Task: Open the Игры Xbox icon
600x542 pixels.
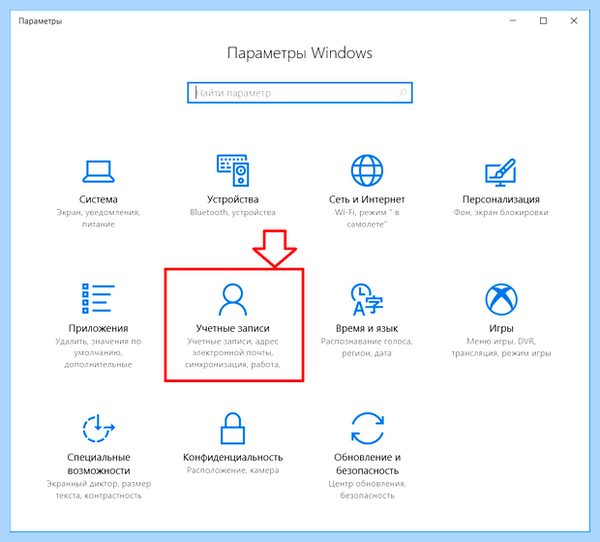Action: 501,299
